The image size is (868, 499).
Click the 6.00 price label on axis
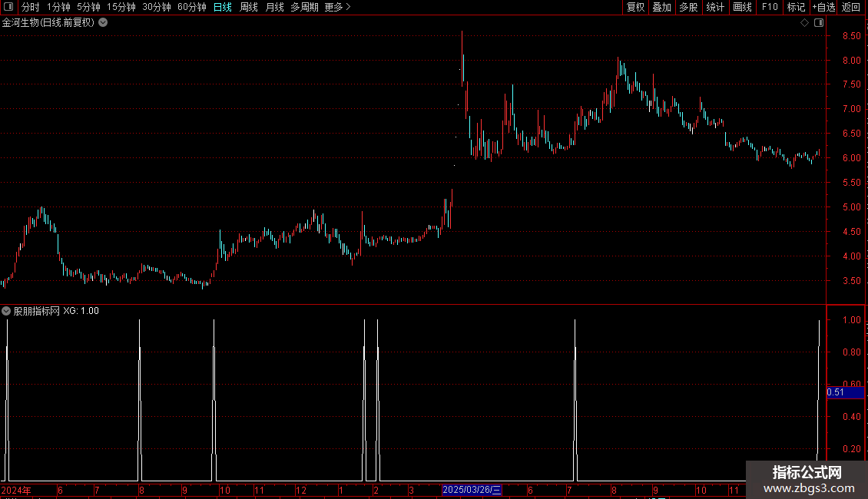pos(851,158)
